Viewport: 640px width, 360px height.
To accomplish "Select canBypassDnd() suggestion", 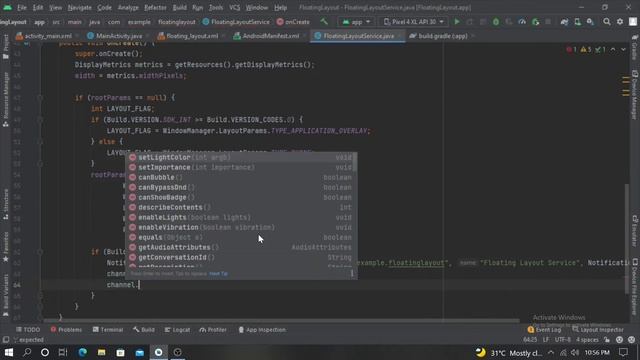I will 241,187.
